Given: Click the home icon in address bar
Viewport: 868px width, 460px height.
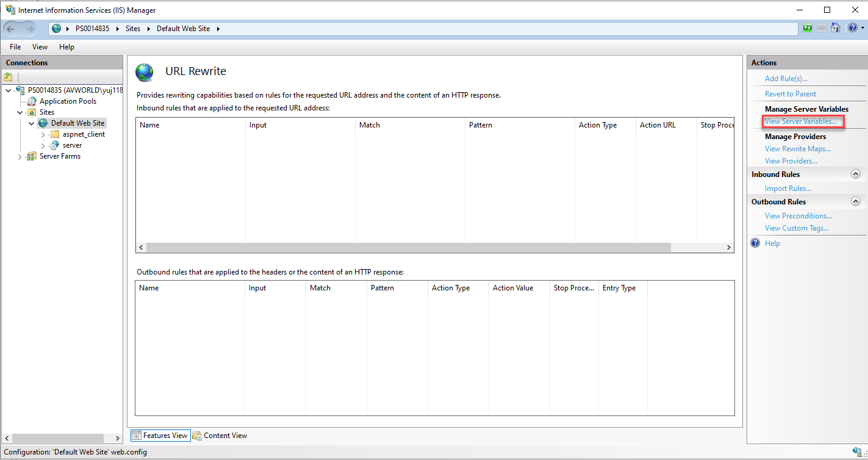Looking at the screenshot, I should pos(836,28).
